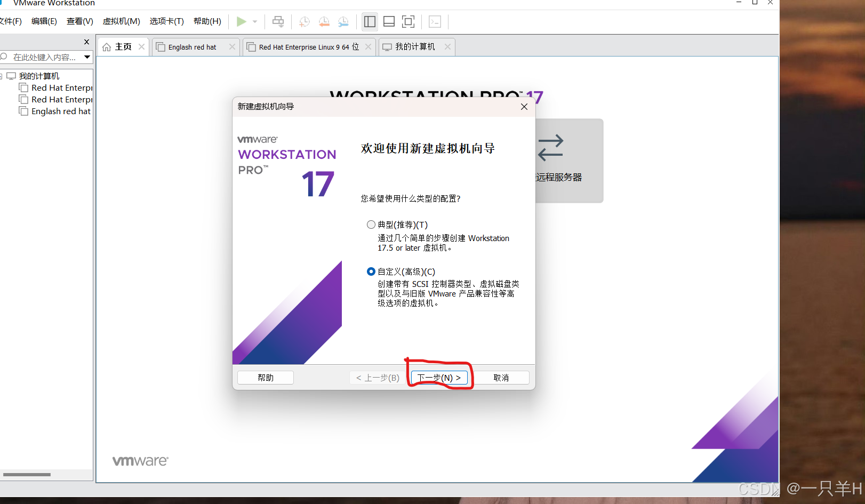Close the library side panel
The image size is (865, 504).
[87, 42]
